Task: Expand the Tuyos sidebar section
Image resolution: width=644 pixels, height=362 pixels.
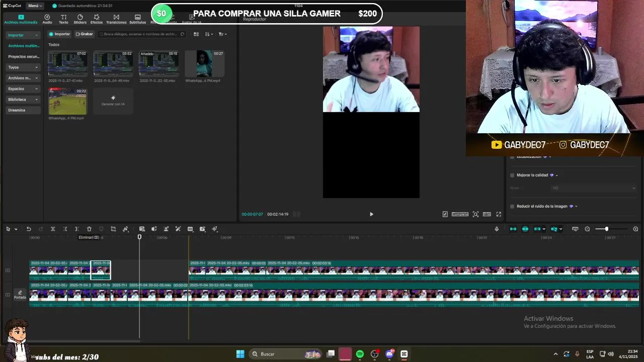Action: pyautogui.click(x=23, y=67)
